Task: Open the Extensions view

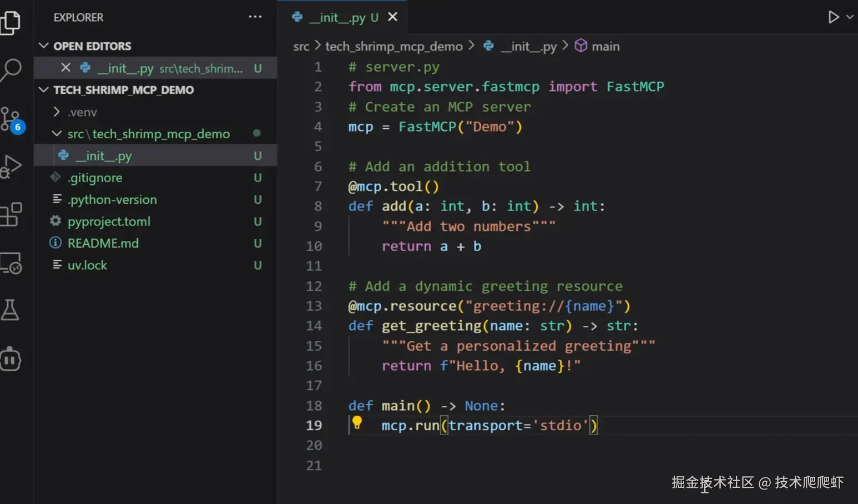Action: (11, 214)
